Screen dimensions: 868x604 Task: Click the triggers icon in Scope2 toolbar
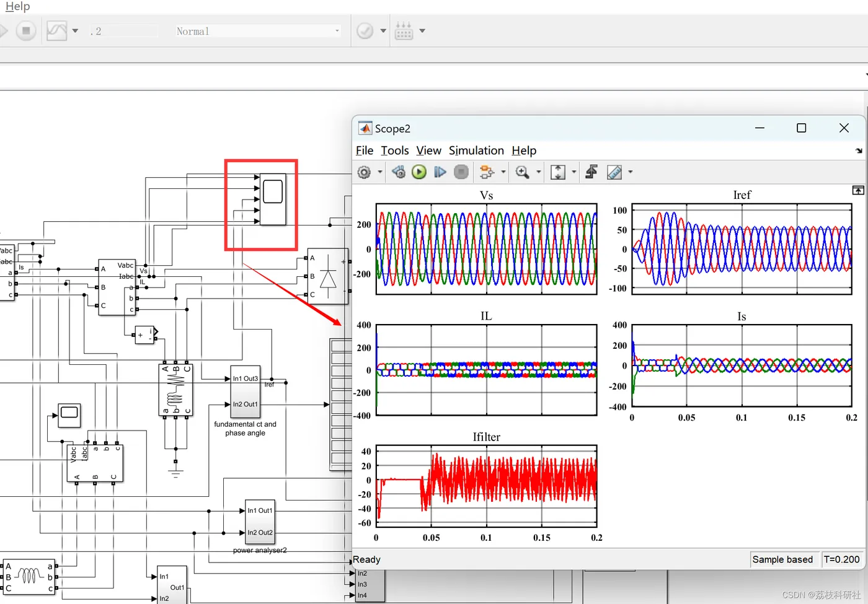coord(591,172)
